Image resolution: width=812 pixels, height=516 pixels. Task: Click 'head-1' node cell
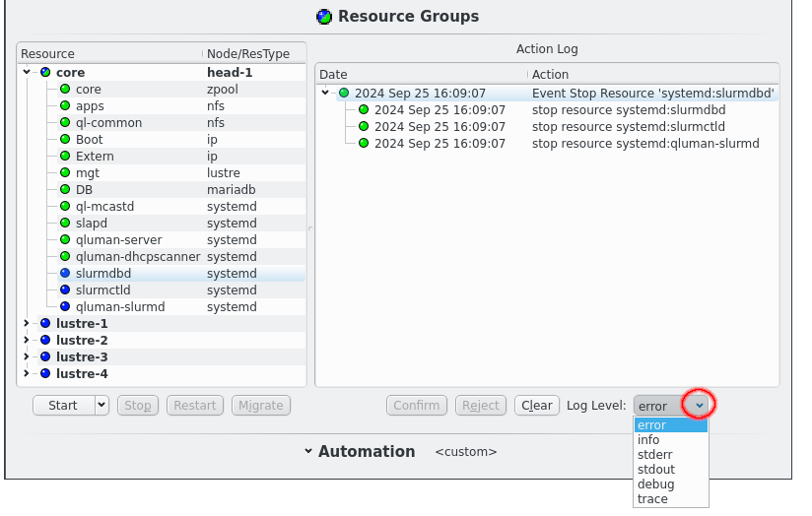coord(230,73)
